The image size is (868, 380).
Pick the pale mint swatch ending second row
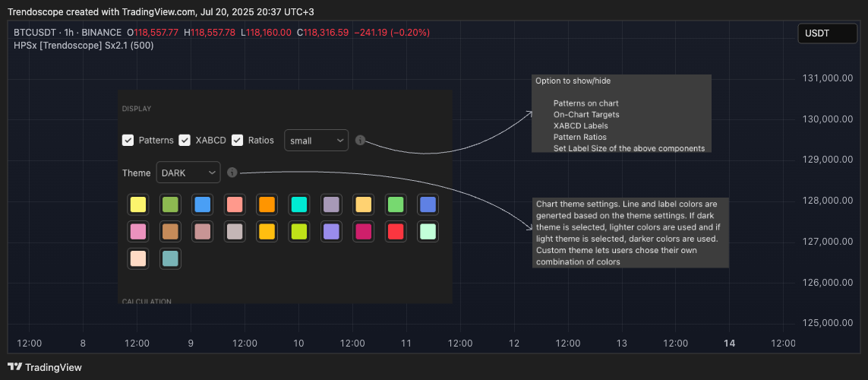[428, 232]
